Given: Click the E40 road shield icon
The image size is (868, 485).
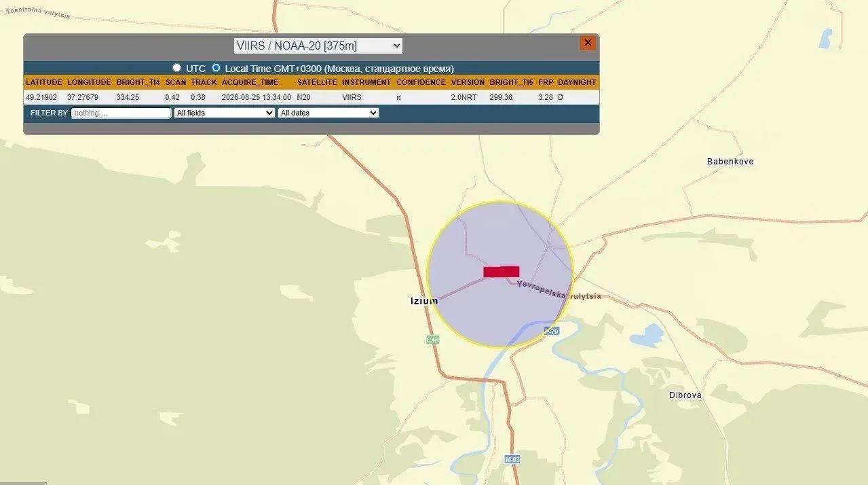Looking at the screenshot, I should coord(433,339).
